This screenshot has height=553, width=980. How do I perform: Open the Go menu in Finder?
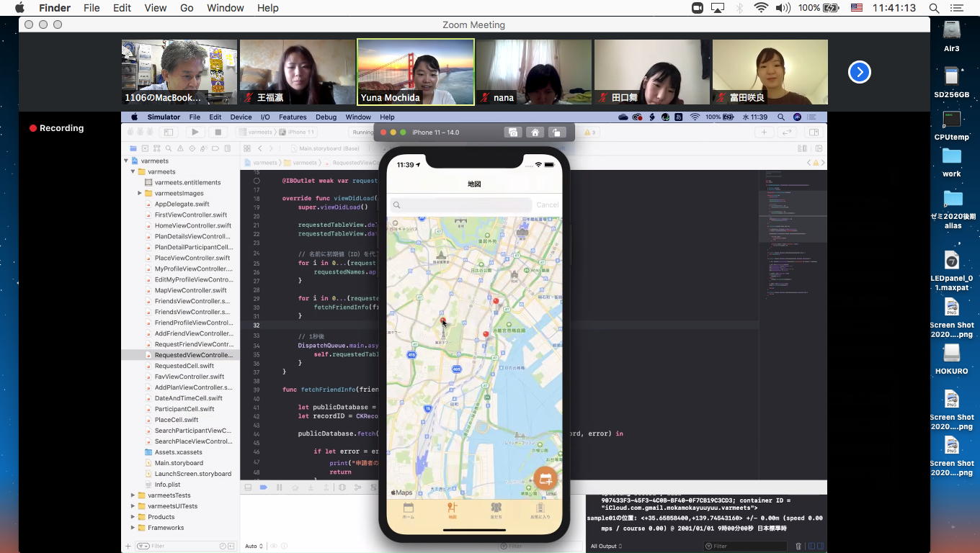187,8
